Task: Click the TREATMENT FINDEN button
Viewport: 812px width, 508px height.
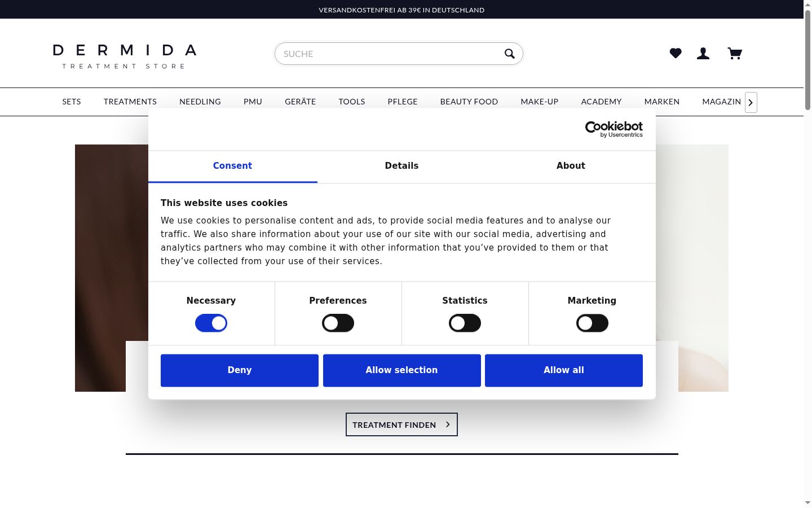Action: [x=401, y=424]
